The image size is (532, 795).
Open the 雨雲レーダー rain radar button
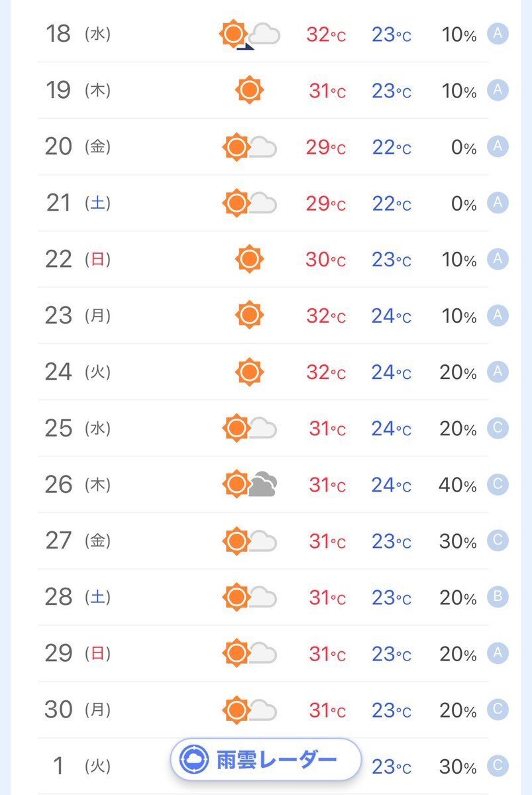point(266,759)
